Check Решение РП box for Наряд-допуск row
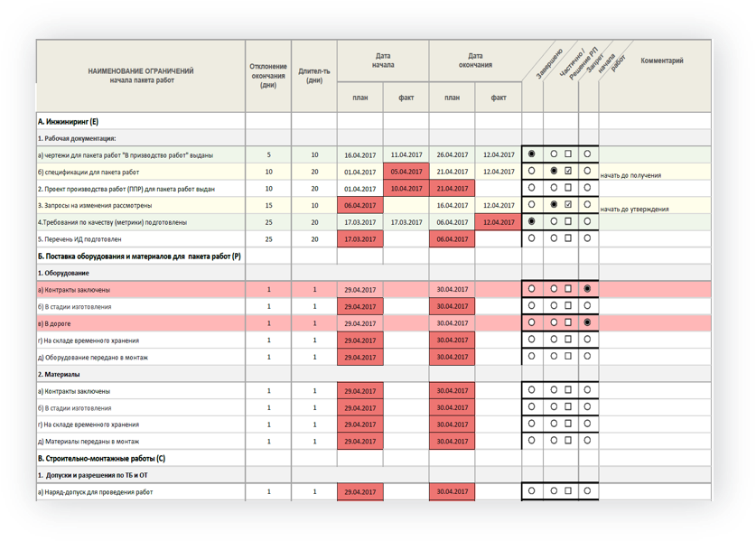Viewport: 756px width, 541px height. 568,490
